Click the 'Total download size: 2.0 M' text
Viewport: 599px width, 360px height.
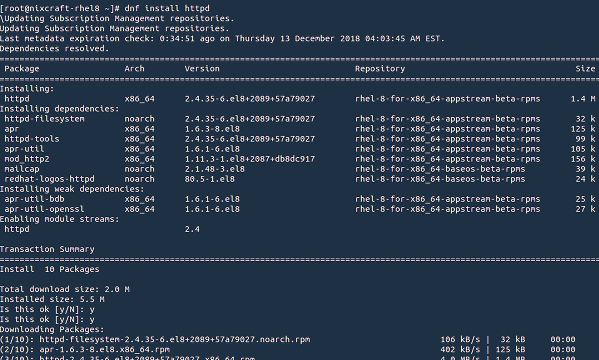pyautogui.click(x=65, y=289)
